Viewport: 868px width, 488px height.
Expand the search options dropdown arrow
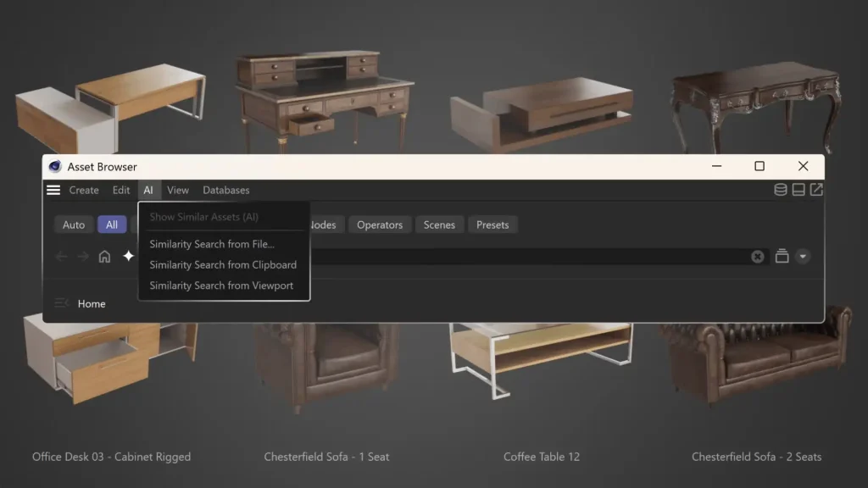[x=803, y=257]
